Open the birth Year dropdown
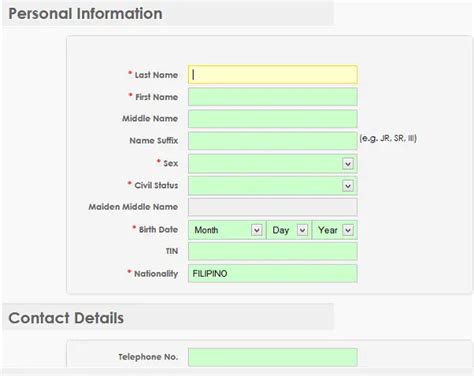 tap(335, 230)
